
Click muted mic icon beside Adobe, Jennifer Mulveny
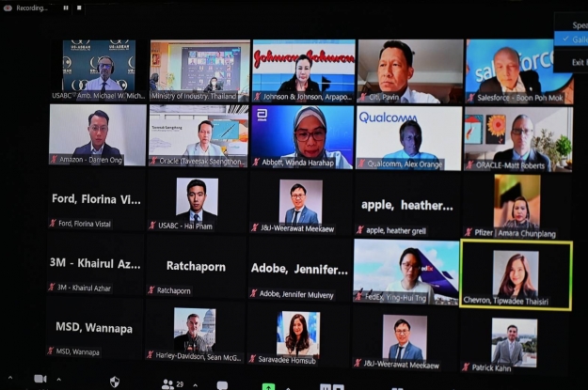click(x=254, y=293)
